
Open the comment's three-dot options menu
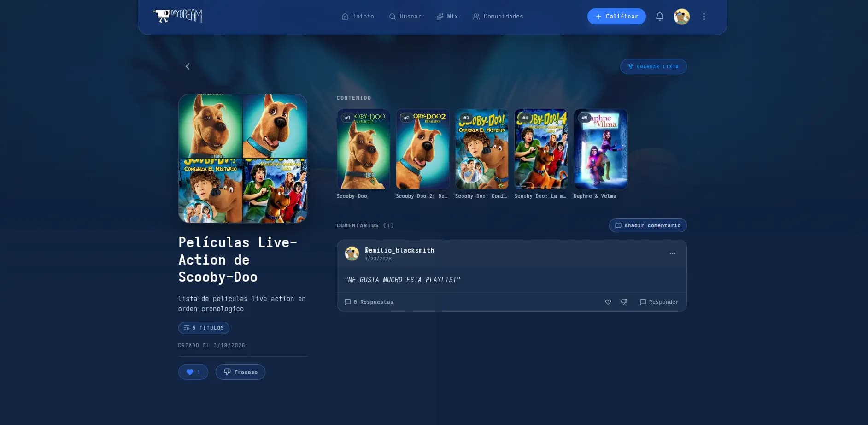[x=673, y=254]
